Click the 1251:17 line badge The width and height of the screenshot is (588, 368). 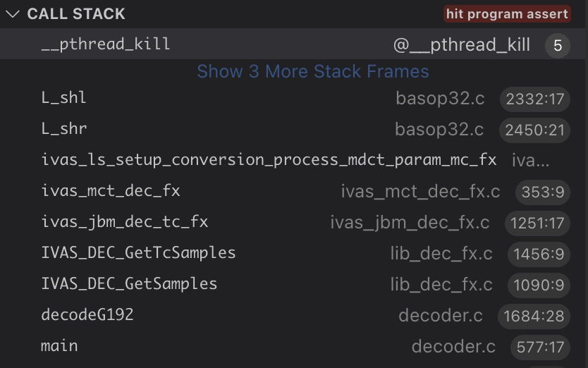point(538,223)
